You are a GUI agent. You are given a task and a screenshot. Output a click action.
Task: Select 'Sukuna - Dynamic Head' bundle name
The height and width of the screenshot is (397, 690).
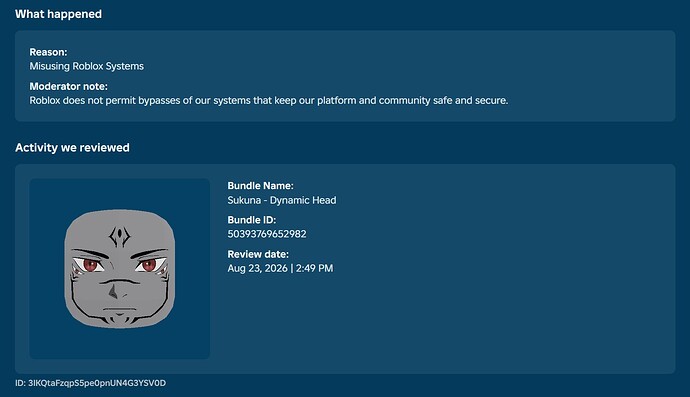(282, 200)
